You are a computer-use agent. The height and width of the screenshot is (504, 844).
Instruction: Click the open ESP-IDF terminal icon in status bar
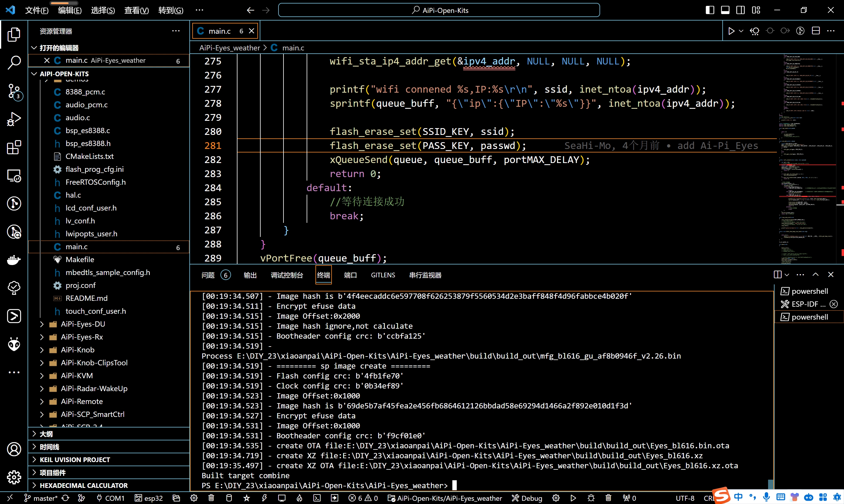coord(317,498)
